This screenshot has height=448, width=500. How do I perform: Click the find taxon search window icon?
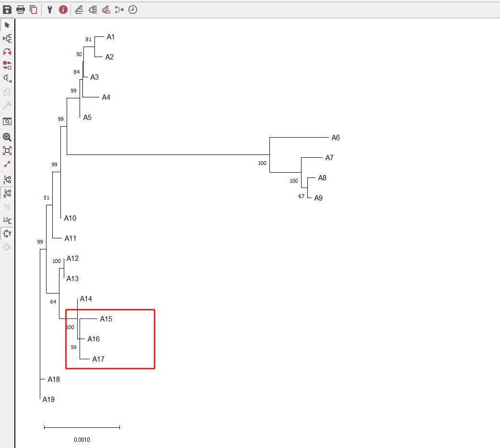(x=7, y=121)
